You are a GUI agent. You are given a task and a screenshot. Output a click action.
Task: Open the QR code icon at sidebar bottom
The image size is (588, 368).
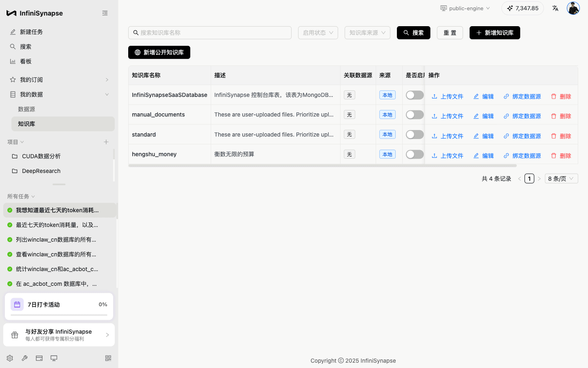(x=108, y=358)
